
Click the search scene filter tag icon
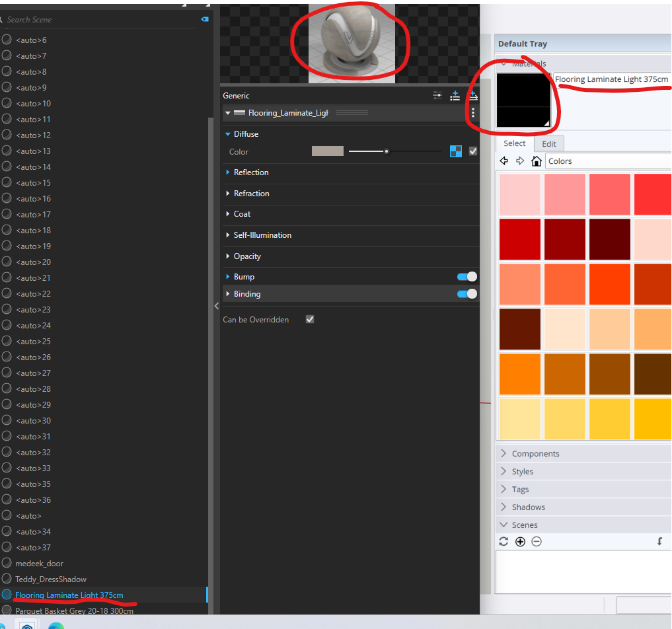tap(205, 19)
